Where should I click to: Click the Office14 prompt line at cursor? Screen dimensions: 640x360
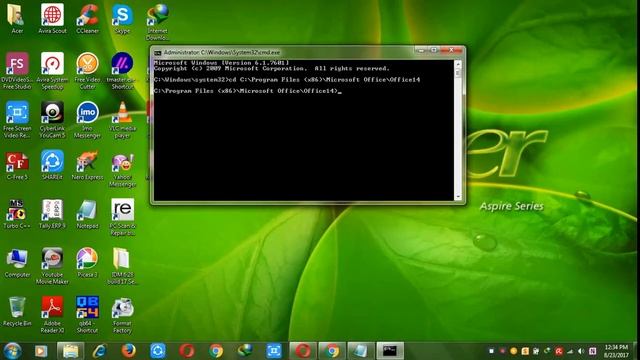pyautogui.click(x=248, y=91)
